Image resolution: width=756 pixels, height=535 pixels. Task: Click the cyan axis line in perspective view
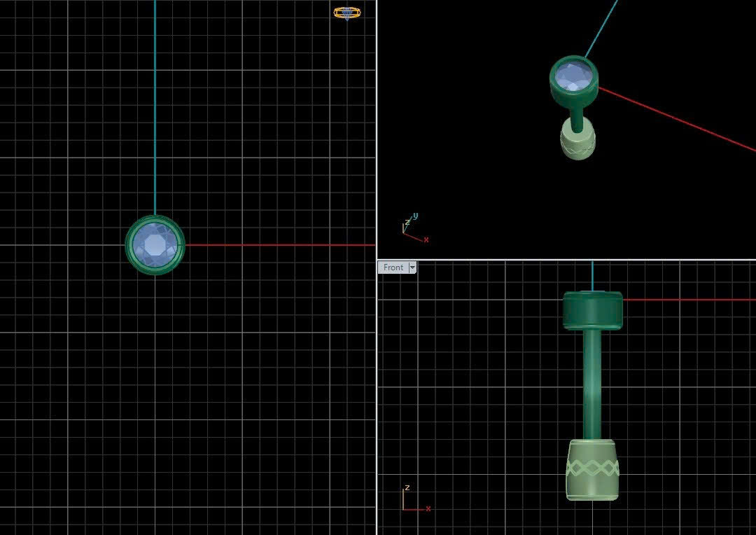(602, 28)
